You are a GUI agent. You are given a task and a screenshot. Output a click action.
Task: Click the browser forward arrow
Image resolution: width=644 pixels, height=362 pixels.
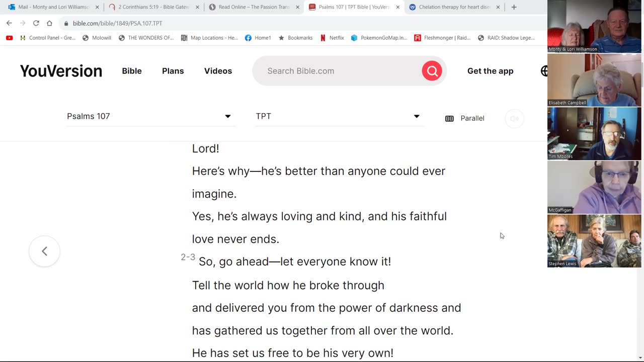pos(23,23)
